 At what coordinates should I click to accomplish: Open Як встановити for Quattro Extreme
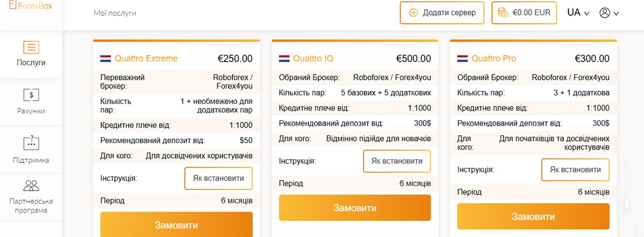[x=218, y=179]
